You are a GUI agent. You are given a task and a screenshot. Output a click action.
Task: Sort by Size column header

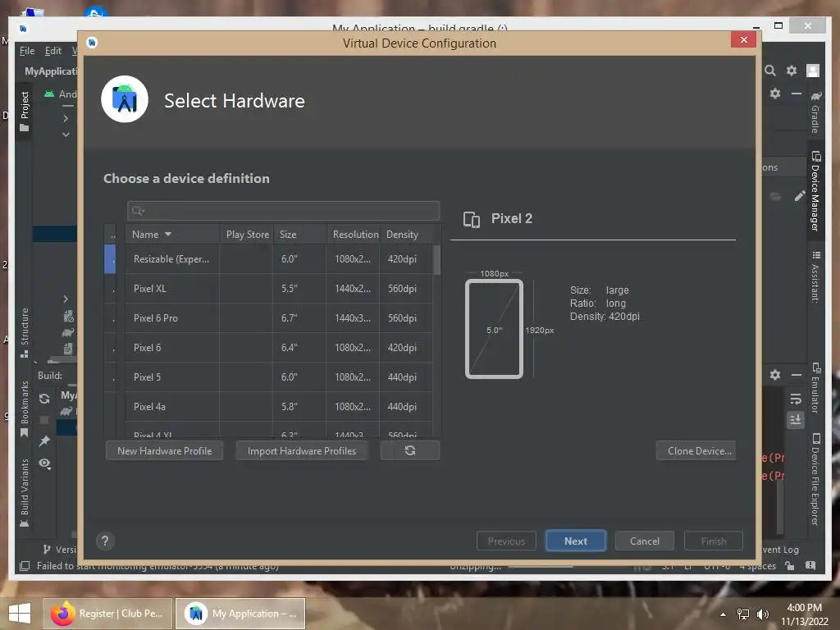pyautogui.click(x=299, y=234)
